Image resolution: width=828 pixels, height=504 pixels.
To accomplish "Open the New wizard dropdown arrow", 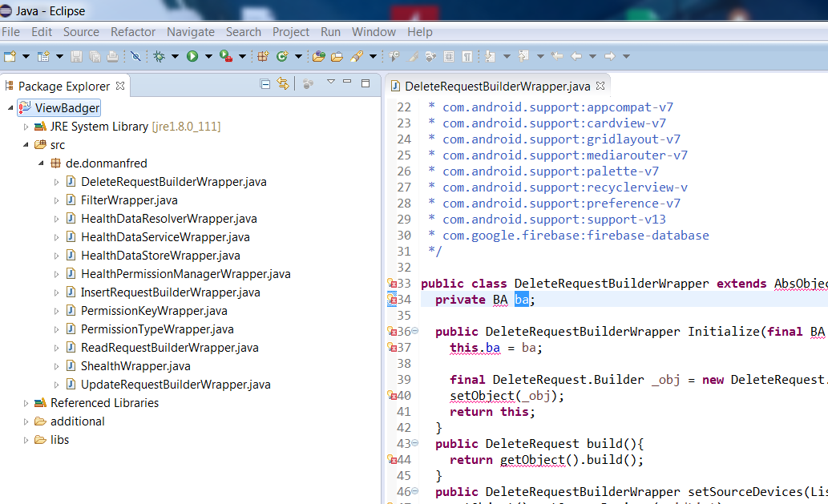I will (x=26, y=56).
